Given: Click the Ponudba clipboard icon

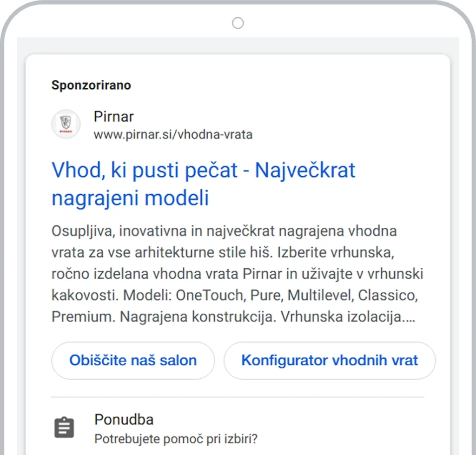Looking at the screenshot, I should [64, 428].
